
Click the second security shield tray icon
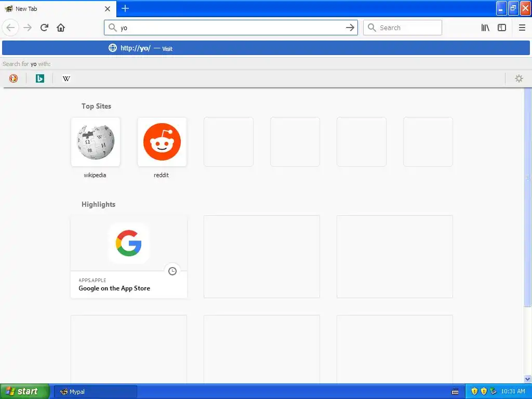(x=484, y=392)
